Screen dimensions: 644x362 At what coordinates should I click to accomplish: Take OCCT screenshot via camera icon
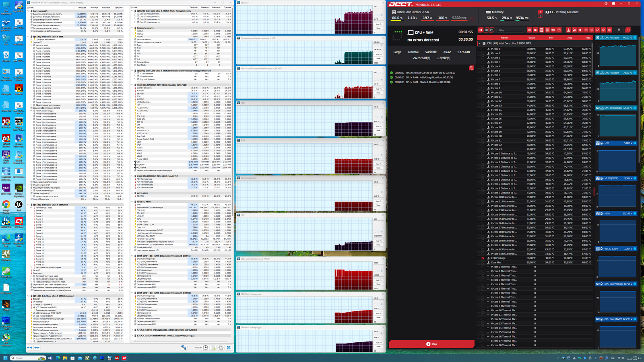tap(613, 4)
